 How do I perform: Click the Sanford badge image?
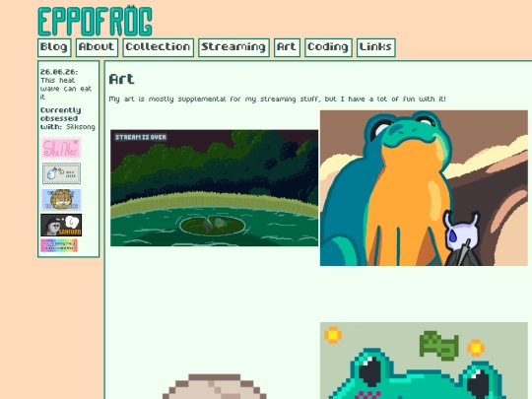click(61, 225)
